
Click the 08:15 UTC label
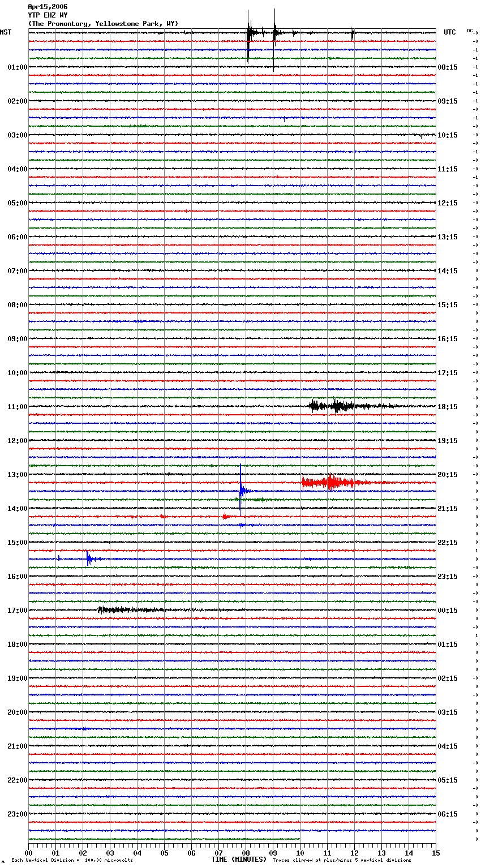point(448,67)
